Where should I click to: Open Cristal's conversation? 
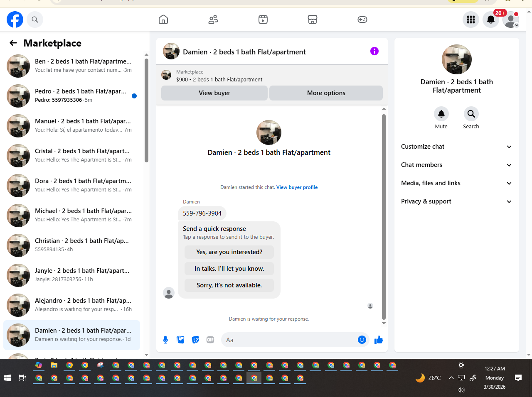72,156
